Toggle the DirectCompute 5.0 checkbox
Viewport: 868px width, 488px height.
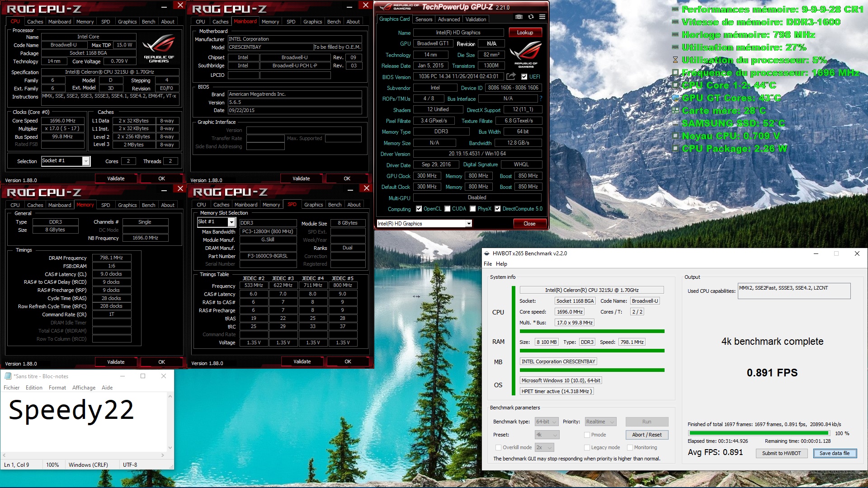coord(498,209)
